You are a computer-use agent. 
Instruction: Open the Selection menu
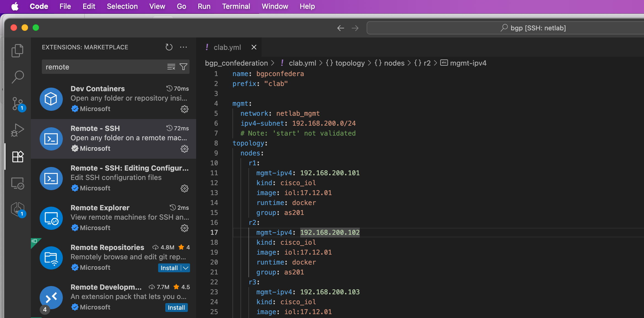pos(122,6)
